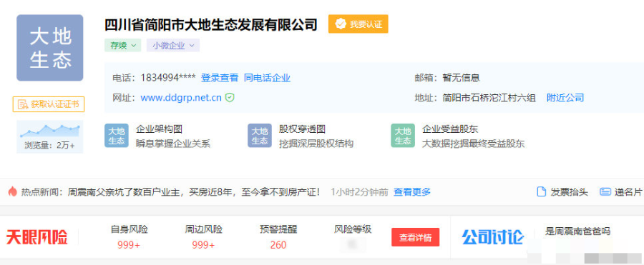Click the 企业架构图 title text
Viewport: 644px width, 265px height.
(159, 129)
